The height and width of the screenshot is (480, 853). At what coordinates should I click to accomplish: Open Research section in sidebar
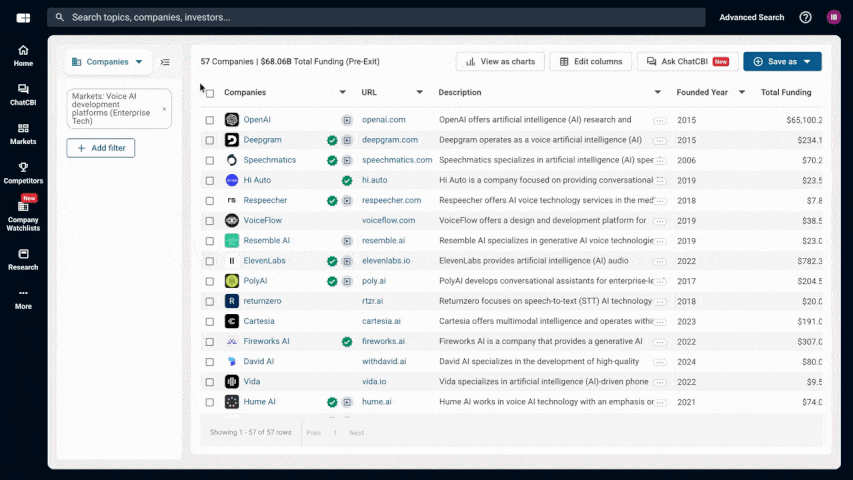click(x=23, y=259)
